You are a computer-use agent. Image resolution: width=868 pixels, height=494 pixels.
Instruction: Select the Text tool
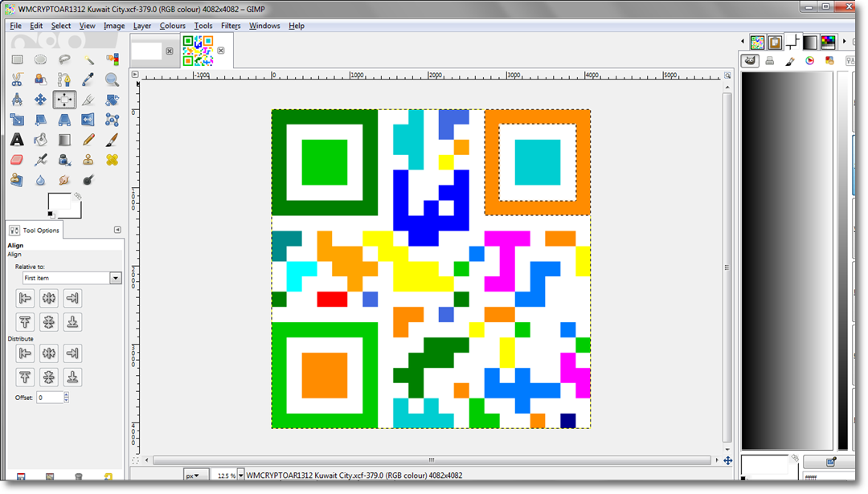[17, 140]
